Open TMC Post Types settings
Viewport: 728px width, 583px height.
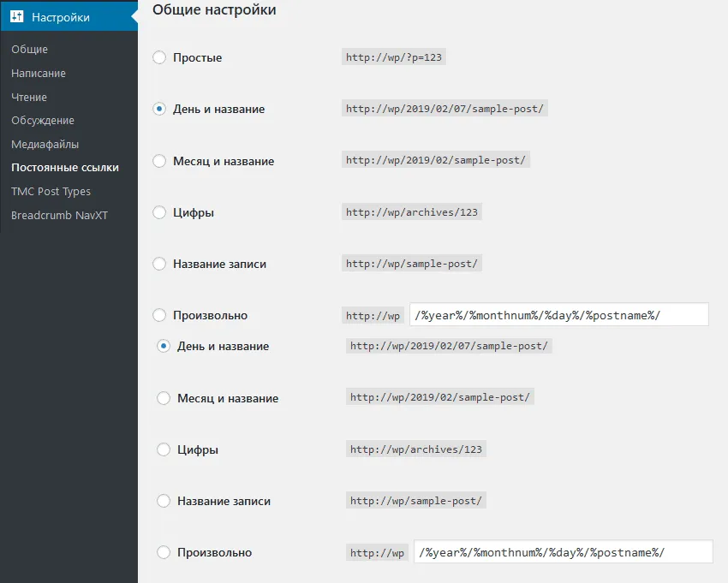[x=51, y=192]
